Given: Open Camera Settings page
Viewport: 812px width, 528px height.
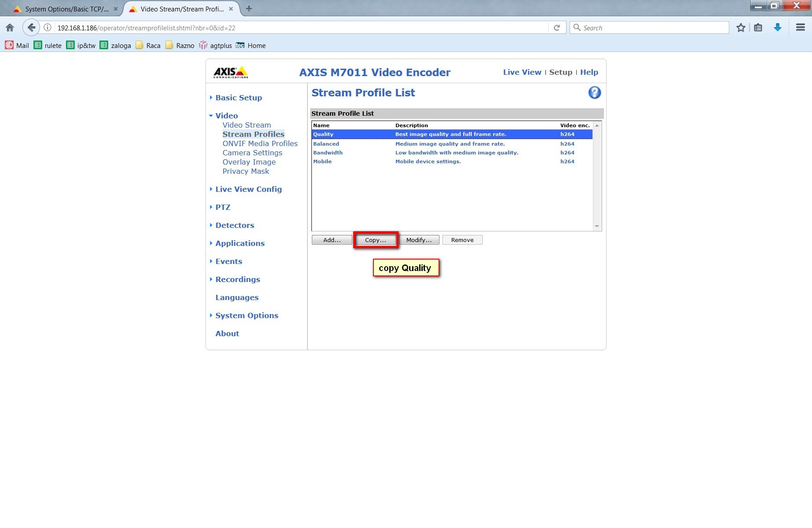Looking at the screenshot, I should [x=252, y=153].
